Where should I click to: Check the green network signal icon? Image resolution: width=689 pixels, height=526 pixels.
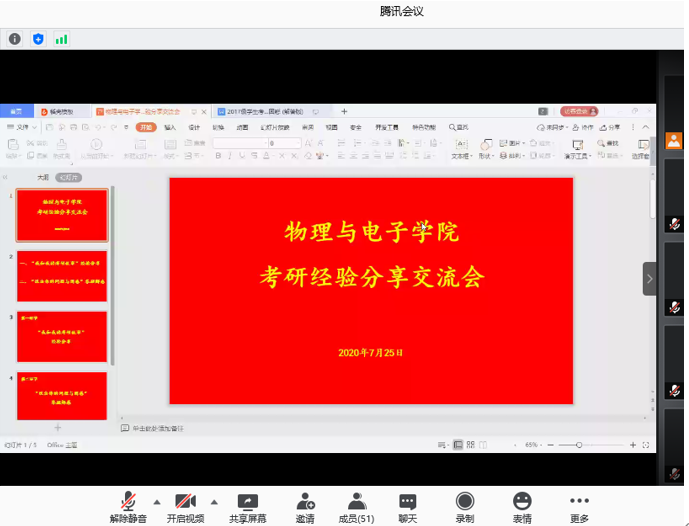(x=62, y=39)
